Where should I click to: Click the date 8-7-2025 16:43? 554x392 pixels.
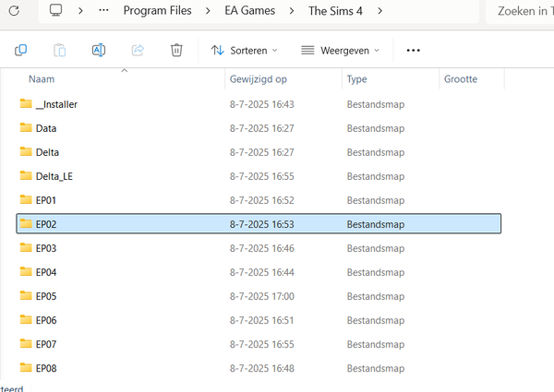click(x=262, y=104)
